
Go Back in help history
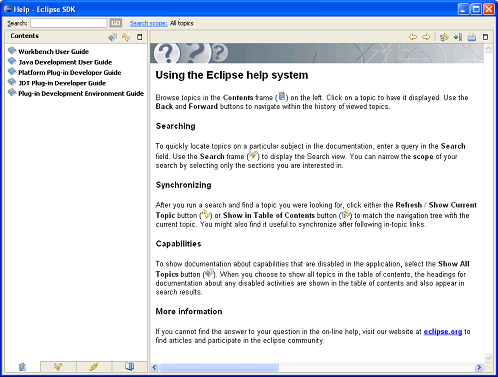[413, 37]
